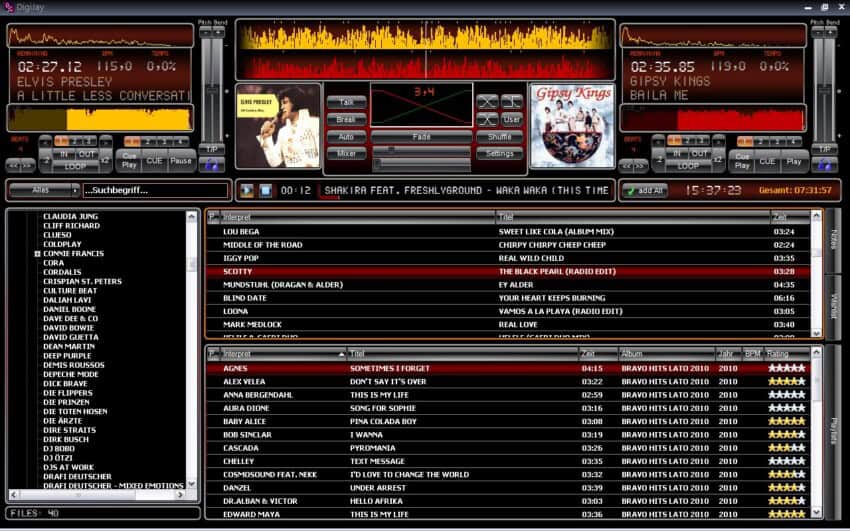The height and width of the screenshot is (531, 850).
Task: Click the add All button
Action: coord(644,190)
